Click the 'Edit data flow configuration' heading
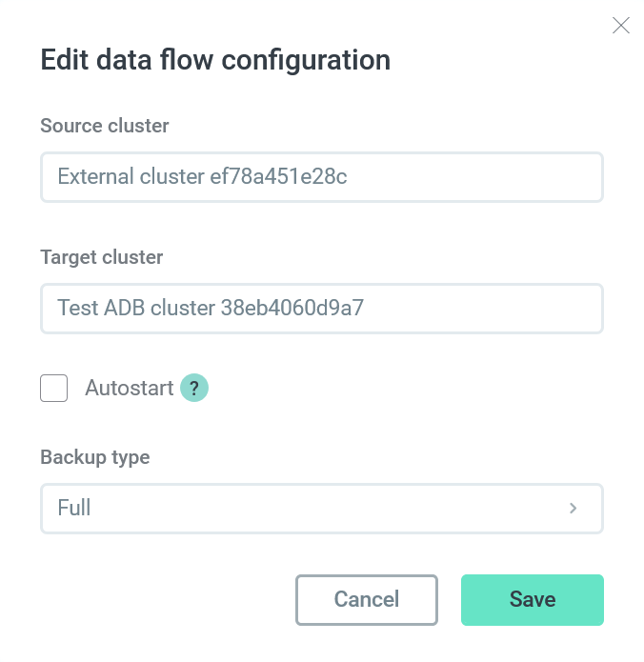 tap(215, 61)
